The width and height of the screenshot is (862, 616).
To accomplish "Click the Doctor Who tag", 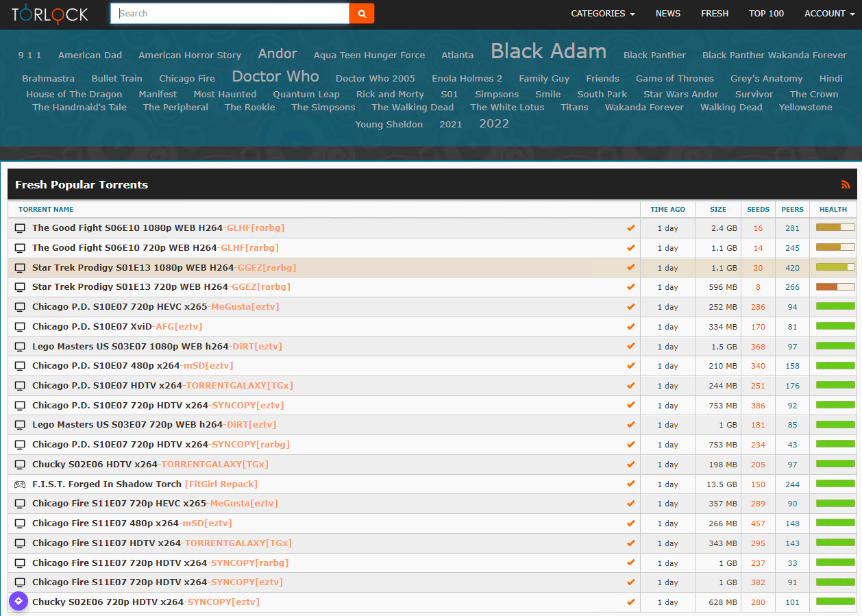I will [275, 77].
